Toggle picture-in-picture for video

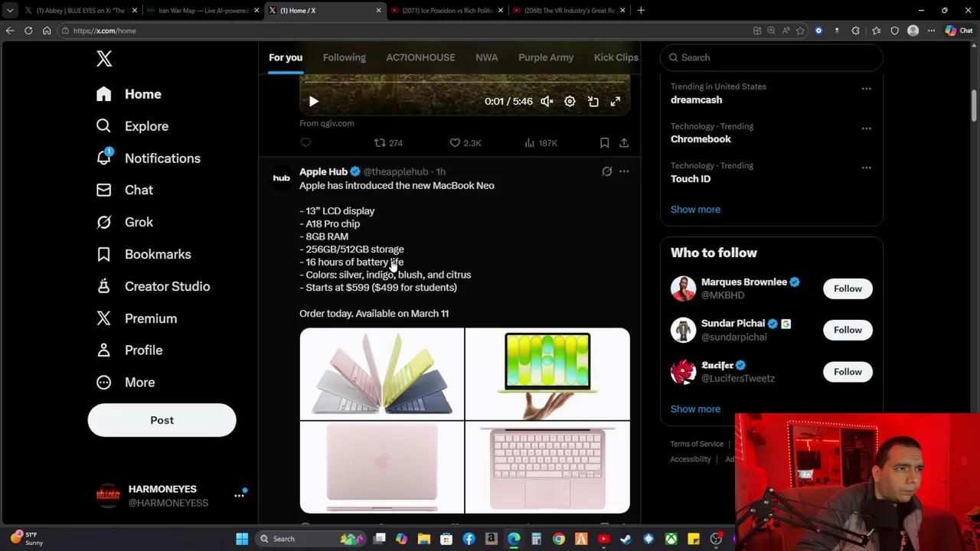click(x=593, y=101)
